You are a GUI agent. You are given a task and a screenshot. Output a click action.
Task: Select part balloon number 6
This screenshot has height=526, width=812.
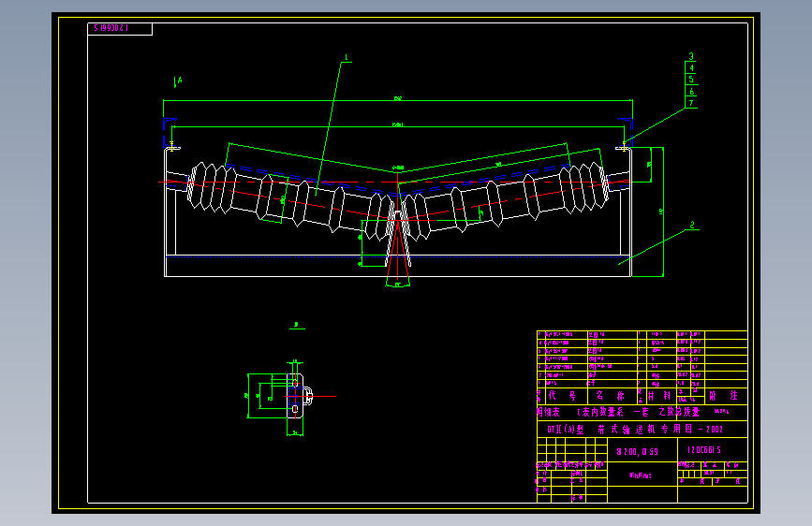point(691,91)
